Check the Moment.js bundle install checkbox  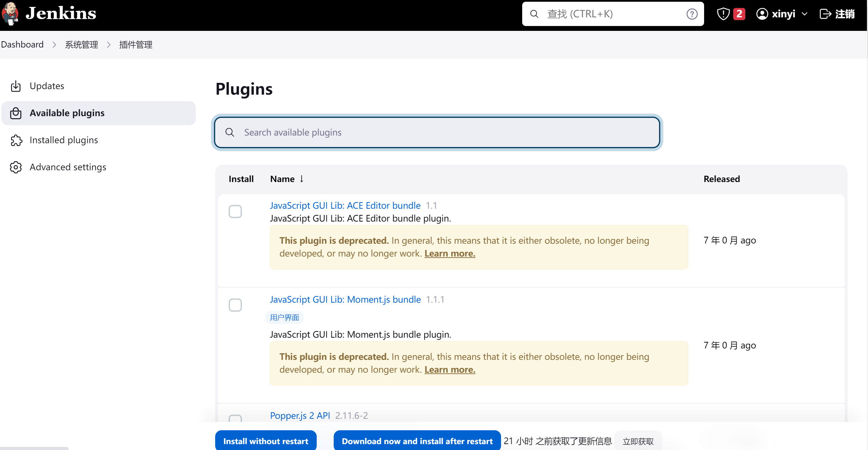235,305
